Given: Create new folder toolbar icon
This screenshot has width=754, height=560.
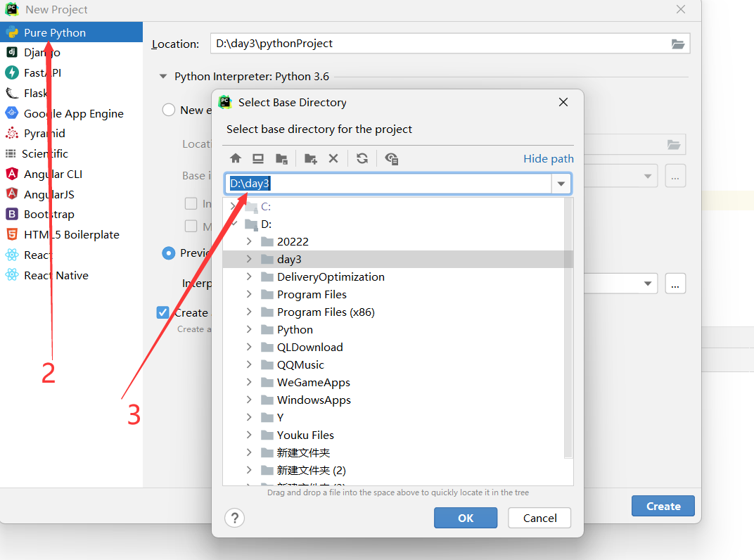Looking at the screenshot, I should pyautogui.click(x=311, y=158).
